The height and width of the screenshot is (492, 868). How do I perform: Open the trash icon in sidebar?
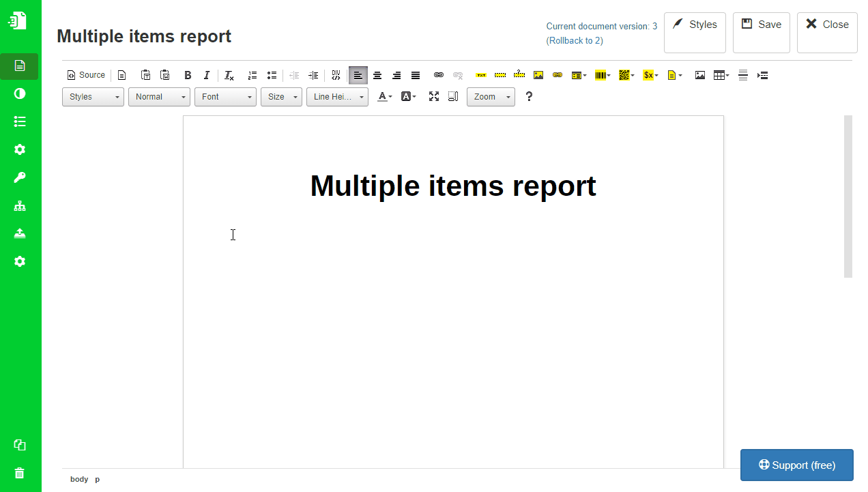(x=20, y=473)
